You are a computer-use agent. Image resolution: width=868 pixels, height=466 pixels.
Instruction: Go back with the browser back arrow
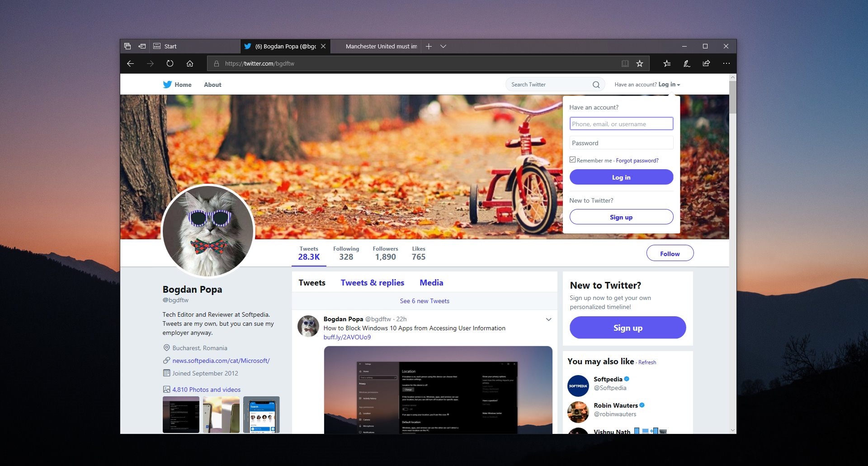pos(130,63)
